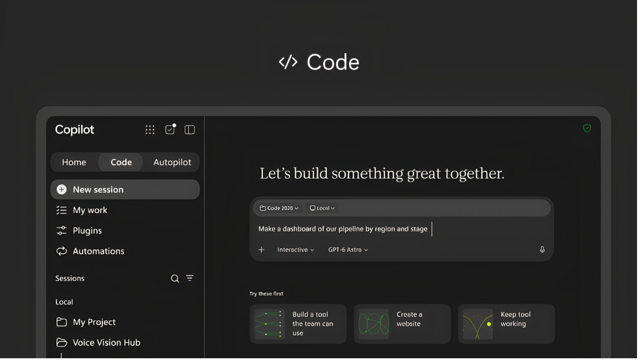The image size is (644, 362).
Task: Search sessions with the magnifier icon
Action: pos(175,278)
